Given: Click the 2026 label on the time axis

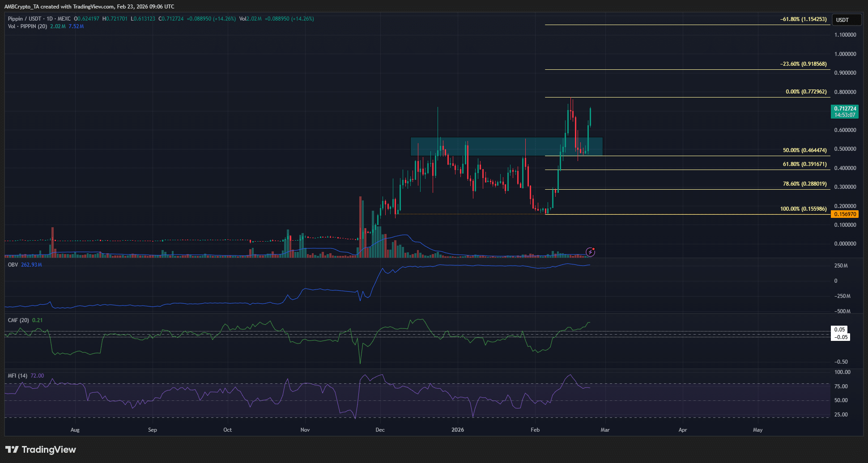Looking at the screenshot, I should pyautogui.click(x=457, y=429).
